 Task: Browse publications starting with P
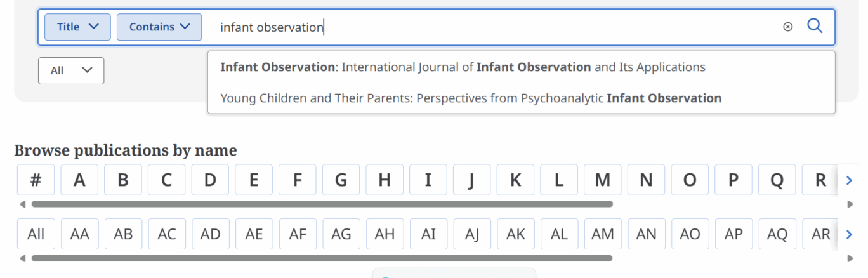coord(733,180)
